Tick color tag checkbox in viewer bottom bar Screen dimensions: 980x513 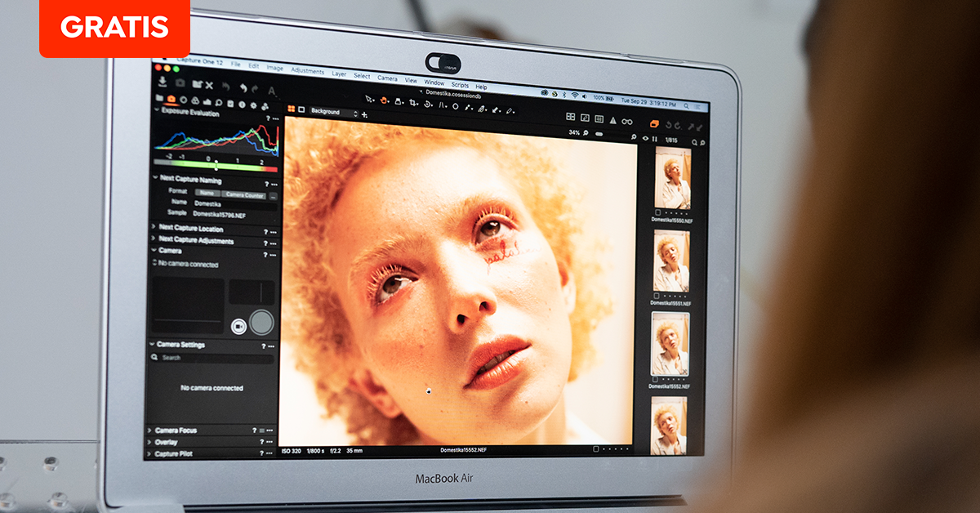596,449
